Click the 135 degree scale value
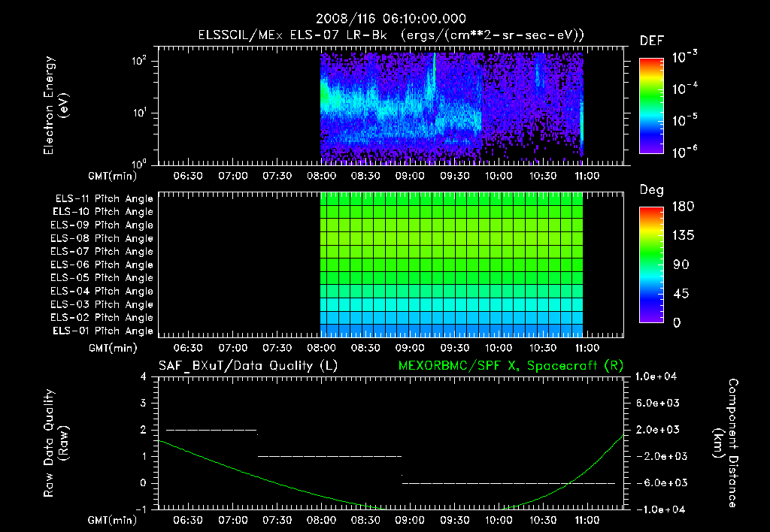The width and height of the screenshot is (770, 532). point(683,235)
